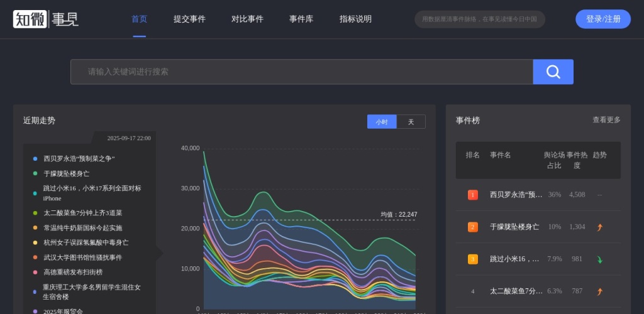644x314 pixels.
Task: Click the 知微事见 logo
Action: (x=46, y=19)
